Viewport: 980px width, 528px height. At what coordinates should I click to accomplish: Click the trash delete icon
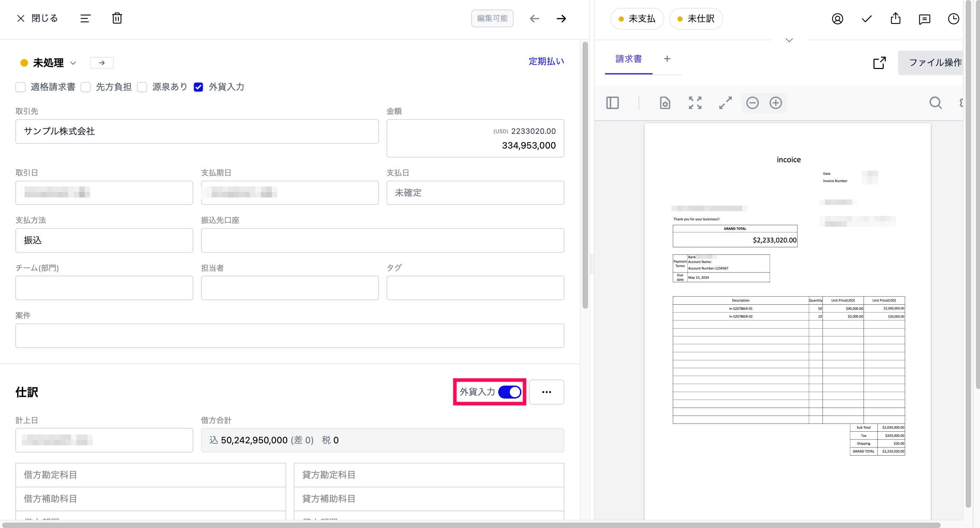pos(117,18)
